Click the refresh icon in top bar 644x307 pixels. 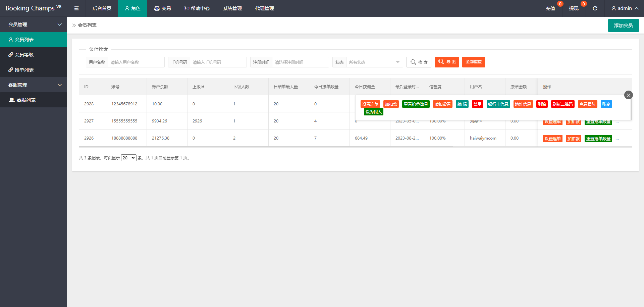click(595, 8)
